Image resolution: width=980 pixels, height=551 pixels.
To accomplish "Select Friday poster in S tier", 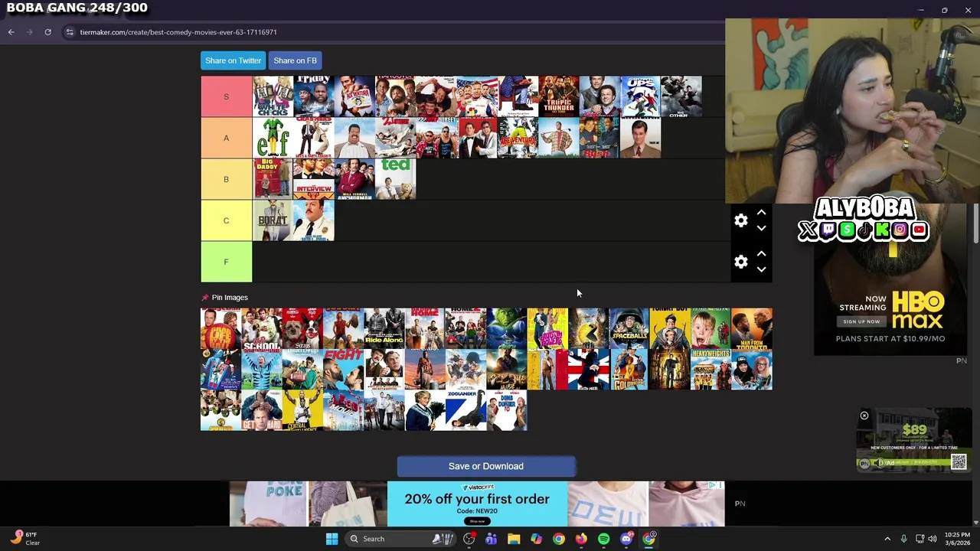I will click(313, 96).
